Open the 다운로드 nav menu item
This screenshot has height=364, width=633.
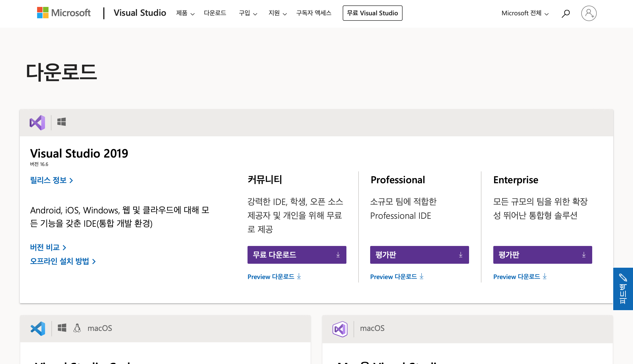[x=215, y=13]
